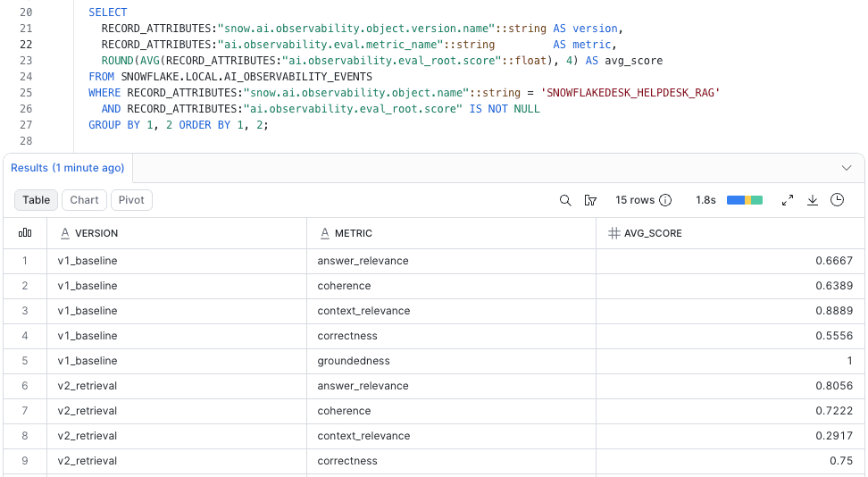The image size is (868, 477).
Task: Click the query duration color bar
Action: [745, 200]
